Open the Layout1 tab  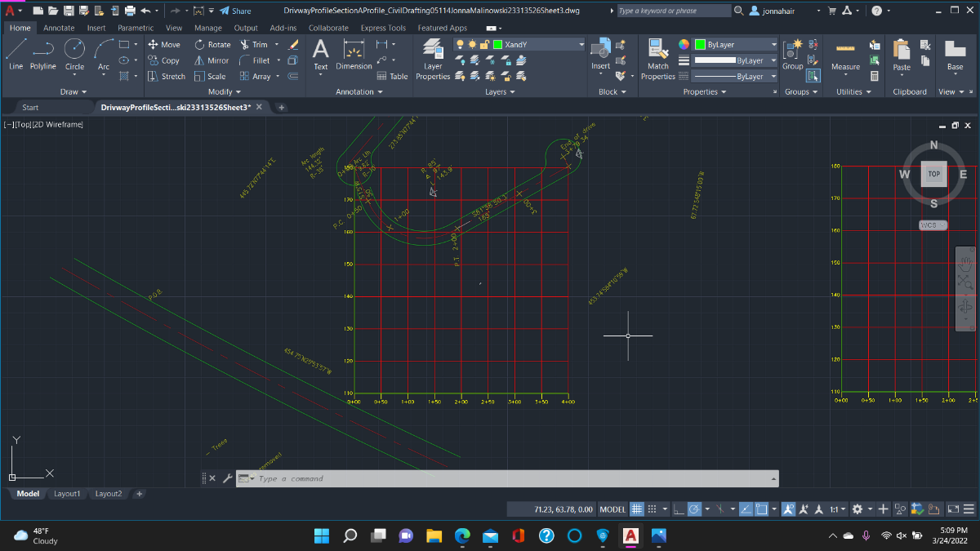[67, 494]
